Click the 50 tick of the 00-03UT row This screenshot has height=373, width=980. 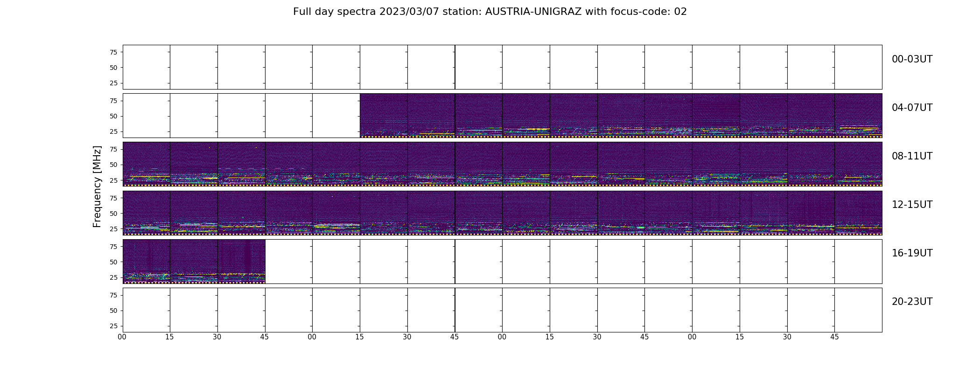pyautogui.click(x=113, y=68)
